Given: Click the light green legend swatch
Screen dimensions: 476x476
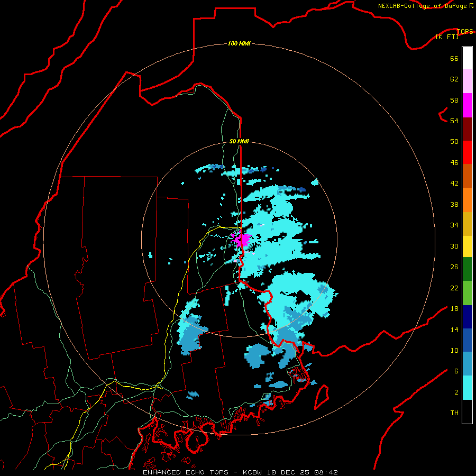Looking at the screenshot, I should [467, 293].
